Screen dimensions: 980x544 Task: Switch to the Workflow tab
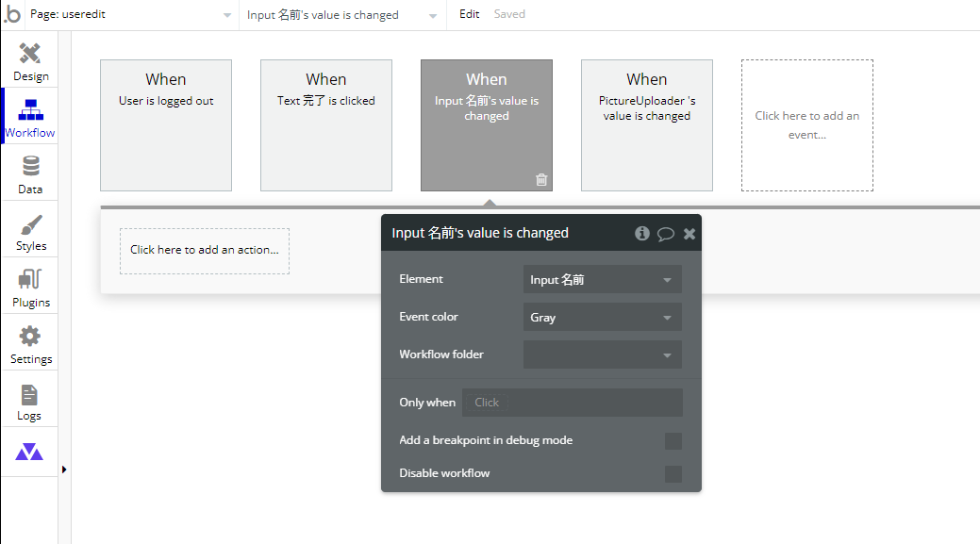[x=30, y=119]
